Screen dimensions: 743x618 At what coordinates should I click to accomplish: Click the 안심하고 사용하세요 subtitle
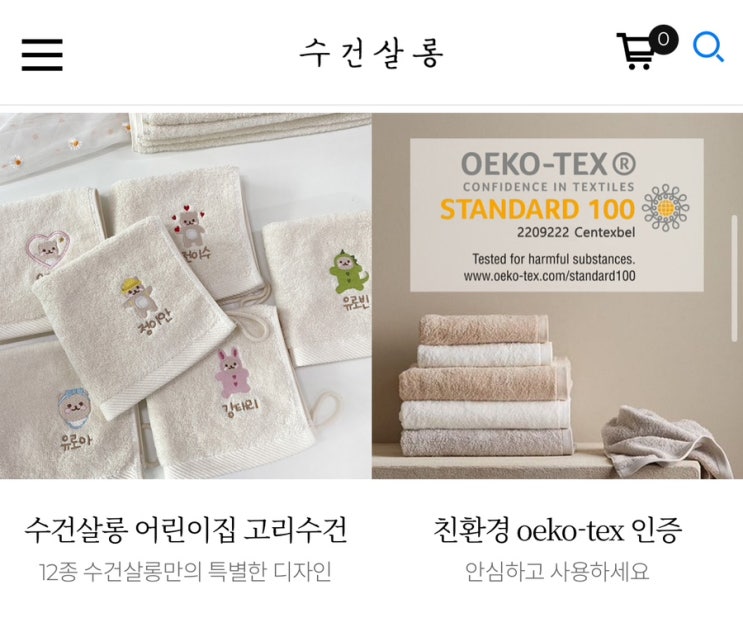pyautogui.click(x=557, y=572)
